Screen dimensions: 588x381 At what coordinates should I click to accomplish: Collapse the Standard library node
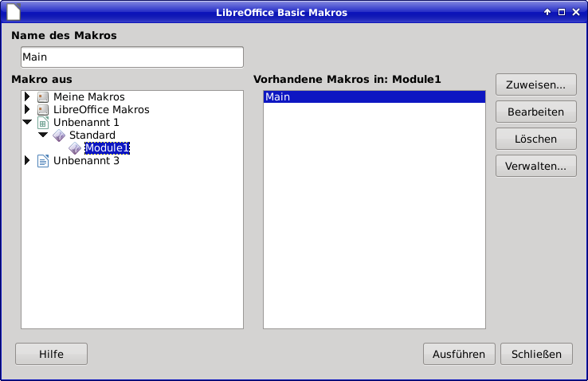tap(43, 136)
